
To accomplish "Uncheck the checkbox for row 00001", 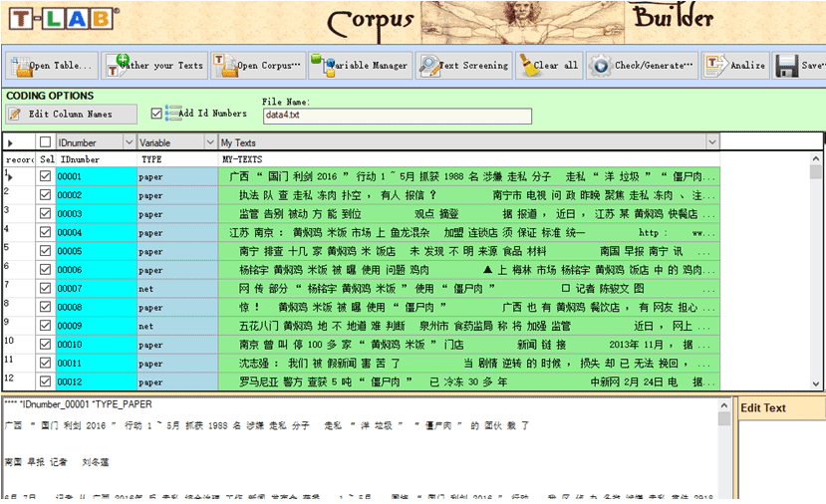I will click(x=45, y=176).
